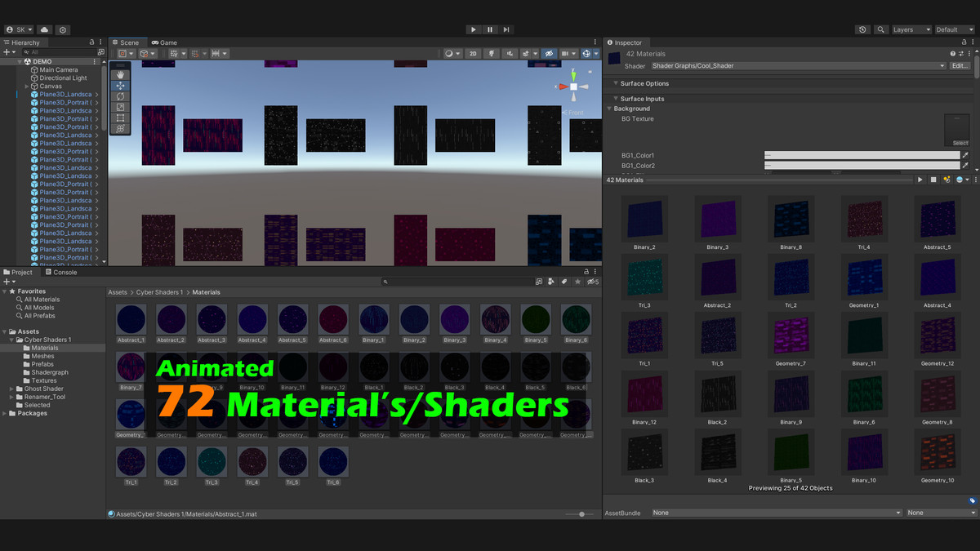The height and width of the screenshot is (551, 980).
Task: Lock the Hierarchy panel
Action: [93, 42]
